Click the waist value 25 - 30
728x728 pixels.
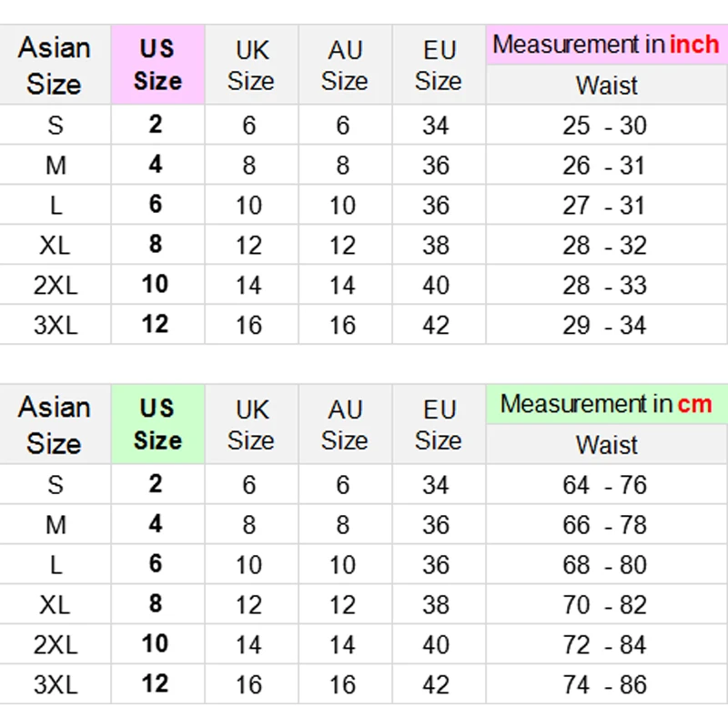point(604,126)
